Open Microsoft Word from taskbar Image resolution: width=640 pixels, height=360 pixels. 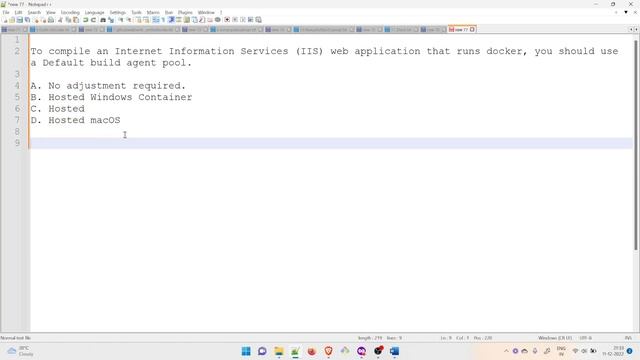coord(394,351)
